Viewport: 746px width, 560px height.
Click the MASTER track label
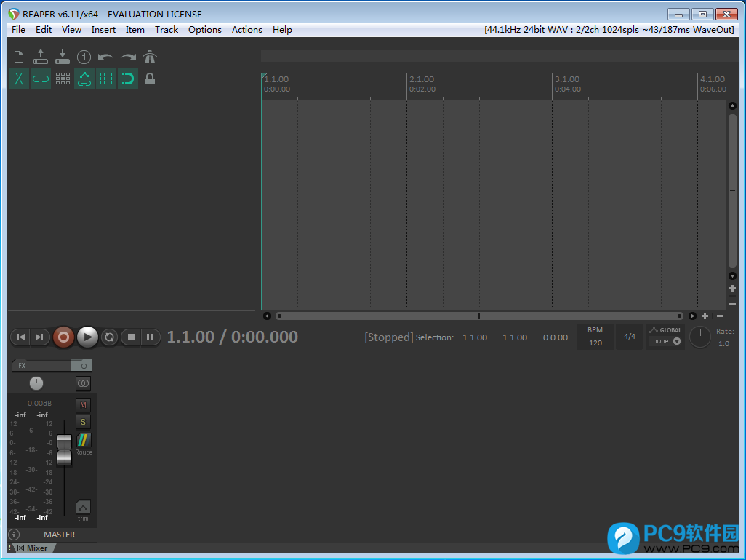click(59, 535)
